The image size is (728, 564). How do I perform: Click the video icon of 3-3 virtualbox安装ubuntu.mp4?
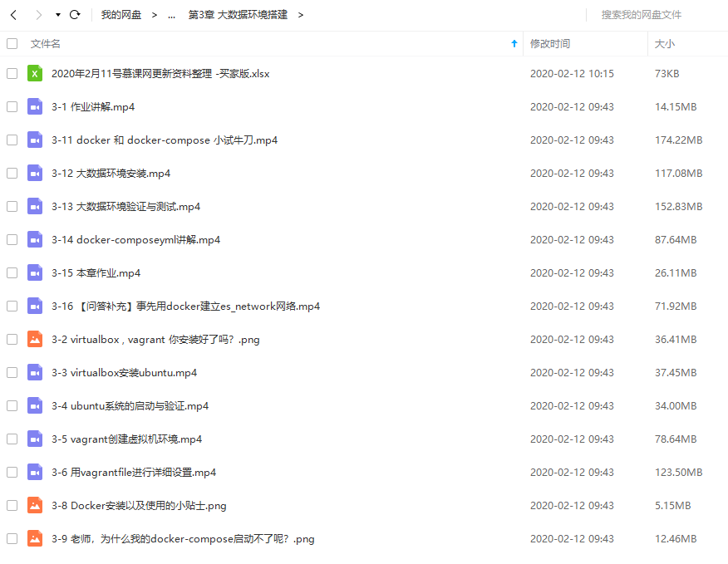(35, 372)
